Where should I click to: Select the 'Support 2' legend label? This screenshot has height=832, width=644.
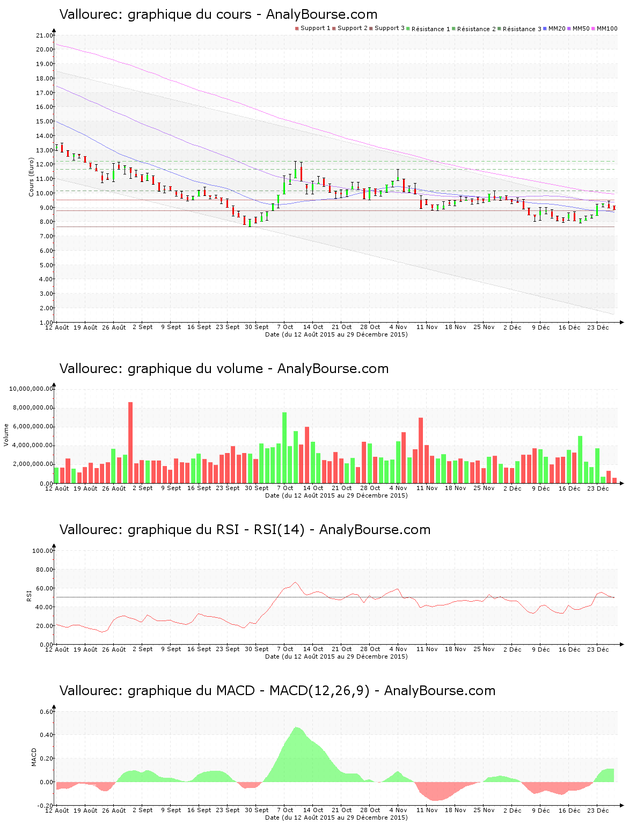(x=353, y=28)
